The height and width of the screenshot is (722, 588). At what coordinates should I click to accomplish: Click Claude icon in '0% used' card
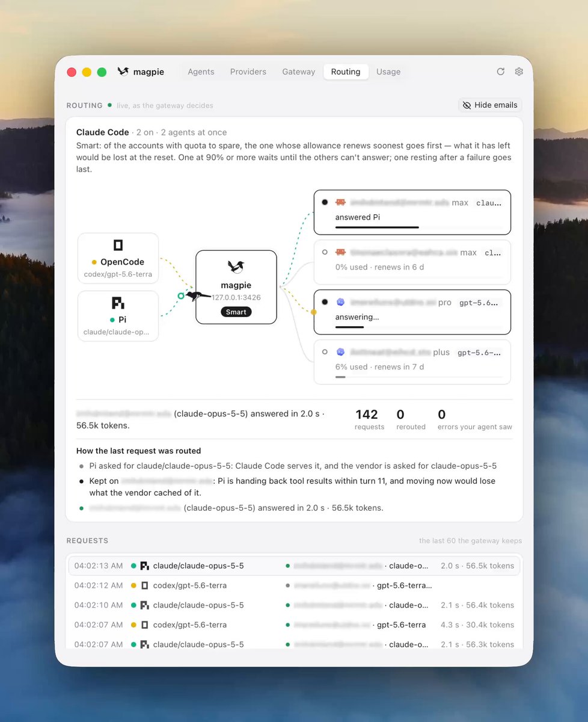pos(341,253)
